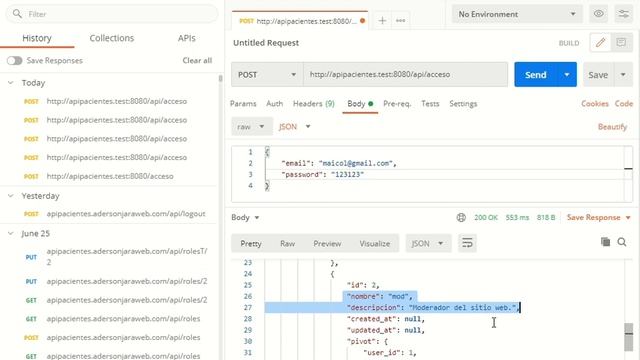Toggle word wrap icon in response
The image size is (640, 360).
467,243
